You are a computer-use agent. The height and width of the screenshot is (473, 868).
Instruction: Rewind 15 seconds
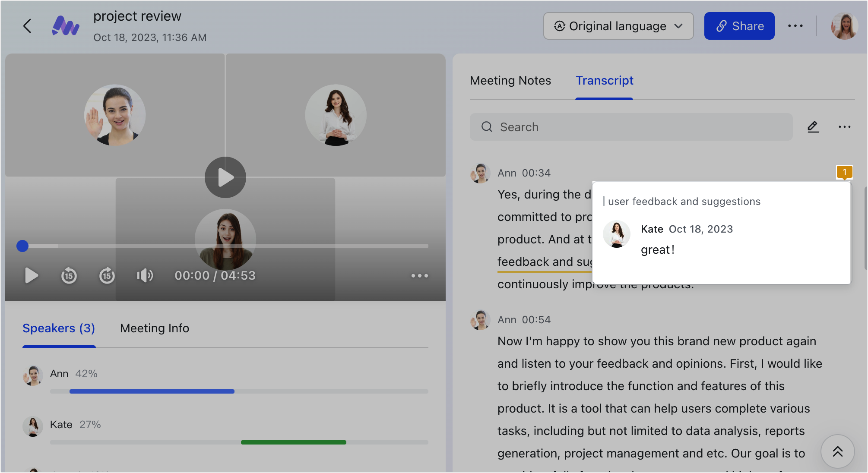(x=69, y=275)
